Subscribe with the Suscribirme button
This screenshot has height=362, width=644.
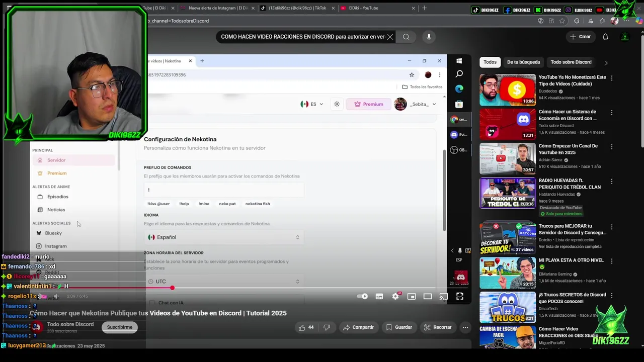(x=120, y=327)
